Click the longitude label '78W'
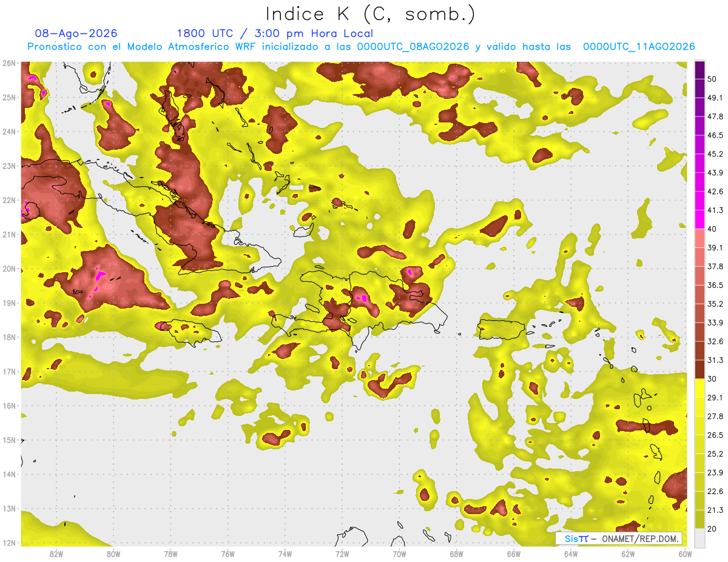Image resolution: width=728 pixels, height=562 pixels. 170,554
